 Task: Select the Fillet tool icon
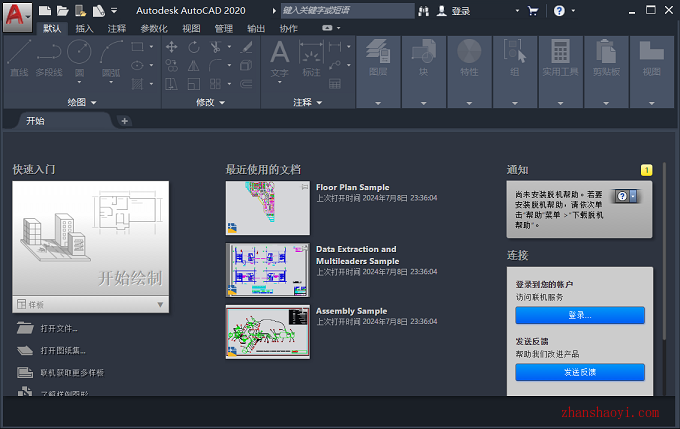[216, 65]
